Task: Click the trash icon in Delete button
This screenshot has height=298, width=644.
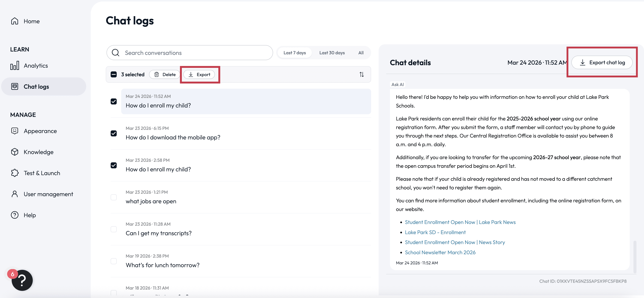Action: point(157,74)
